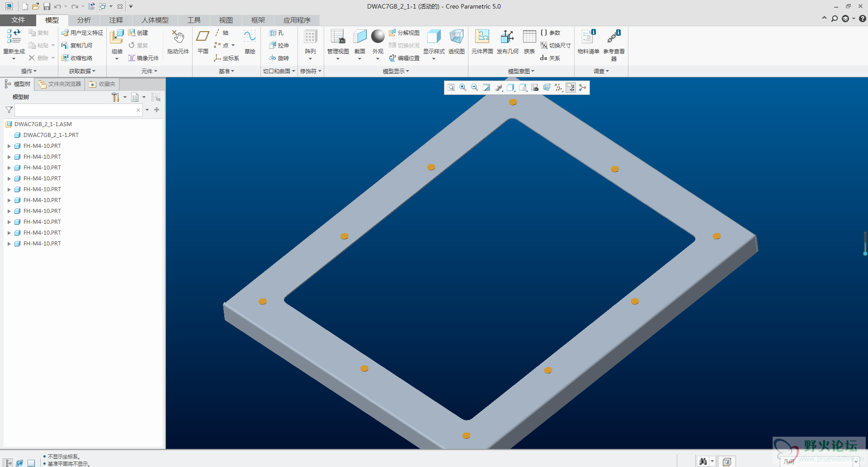
Task: Open Family Table (族表) icon
Action: pyautogui.click(x=529, y=37)
